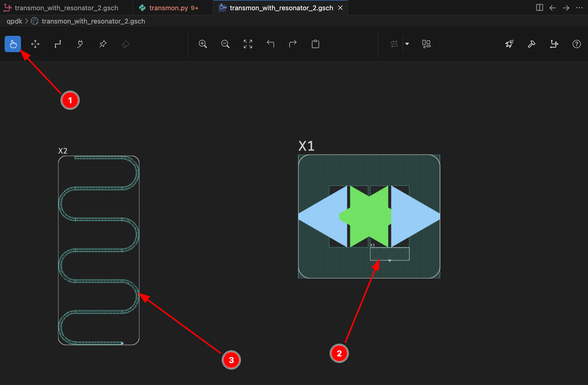Click the eraser tool icon
Image resolution: width=588 pixels, height=385 pixels.
tap(125, 44)
